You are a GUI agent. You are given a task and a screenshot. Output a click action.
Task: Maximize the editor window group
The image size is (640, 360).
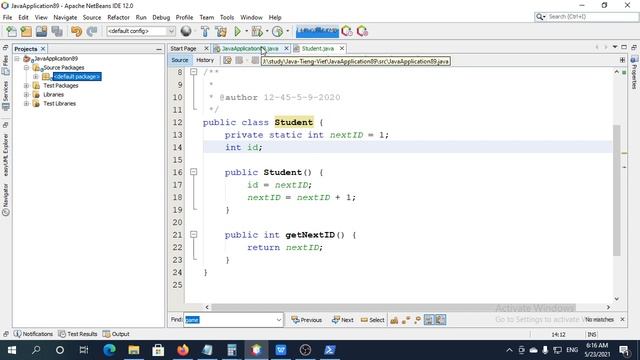624,47
